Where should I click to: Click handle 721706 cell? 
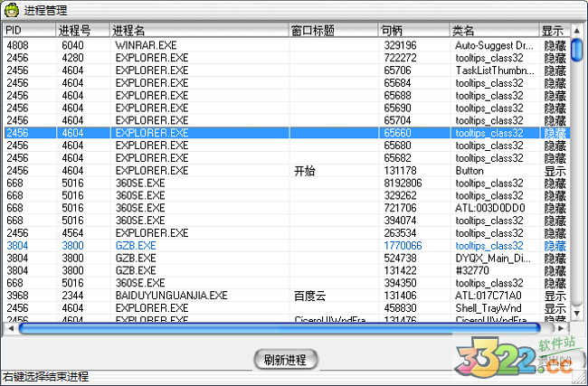tap(400, 208)
